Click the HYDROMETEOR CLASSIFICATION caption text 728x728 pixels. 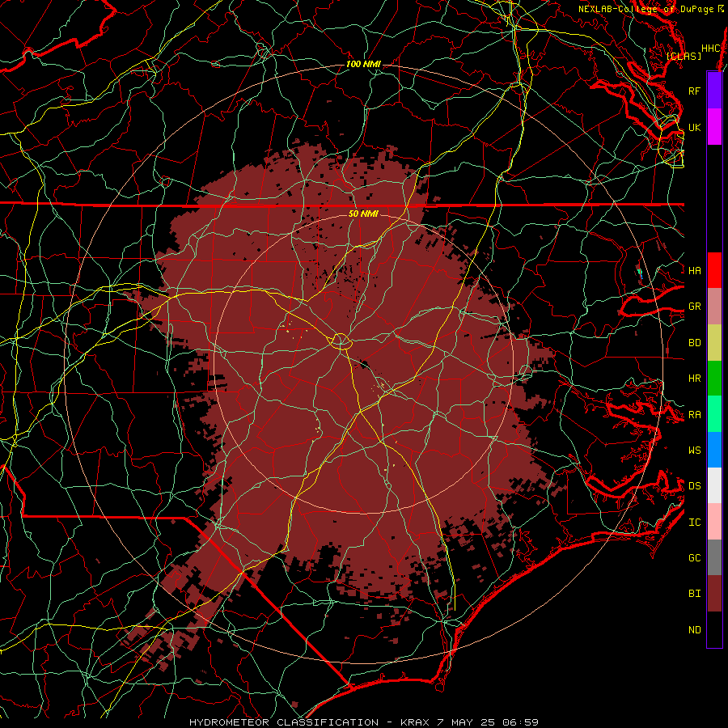284,722
